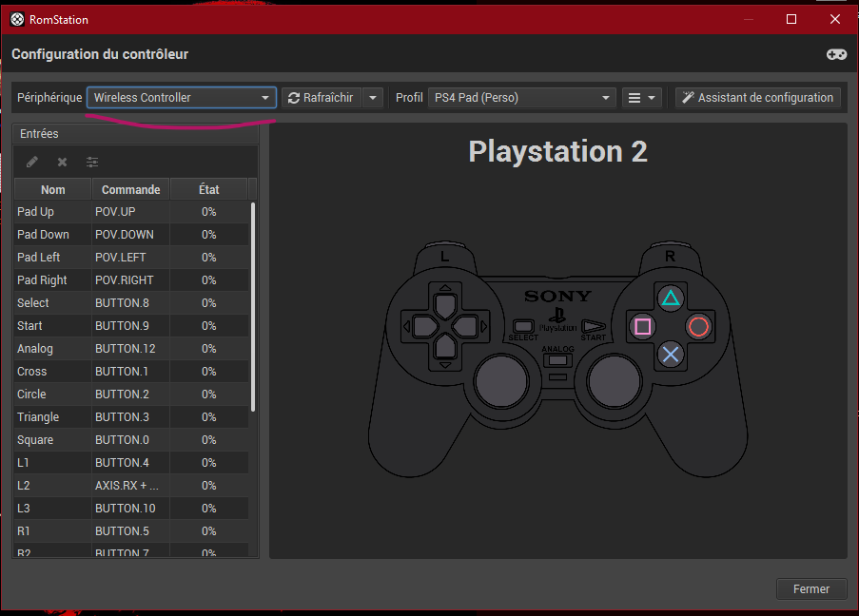Click the left analog stick on the controller
This screenshot has height=616, width=859.
pos(501,381)
